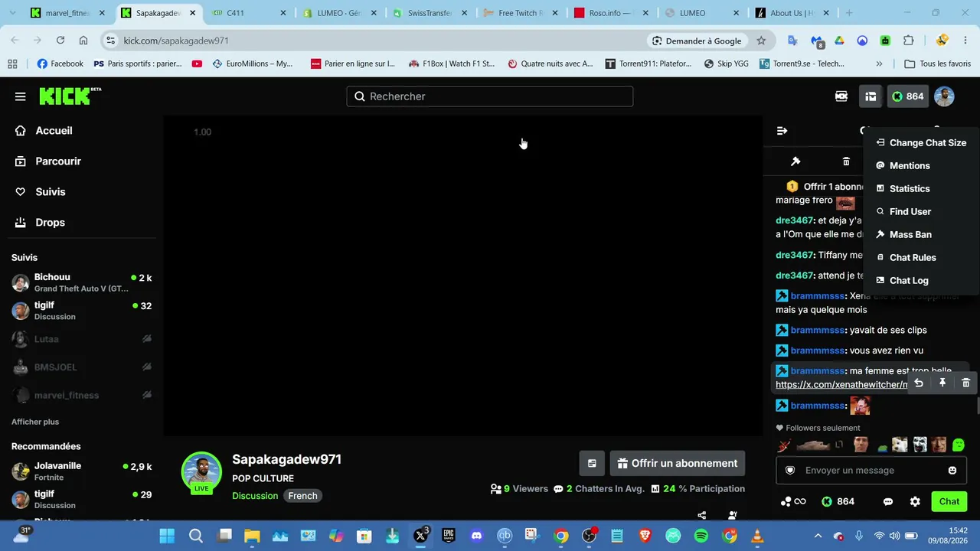
Task: Click Demander à Google in address bar
Action: click(x=697, y=41)
